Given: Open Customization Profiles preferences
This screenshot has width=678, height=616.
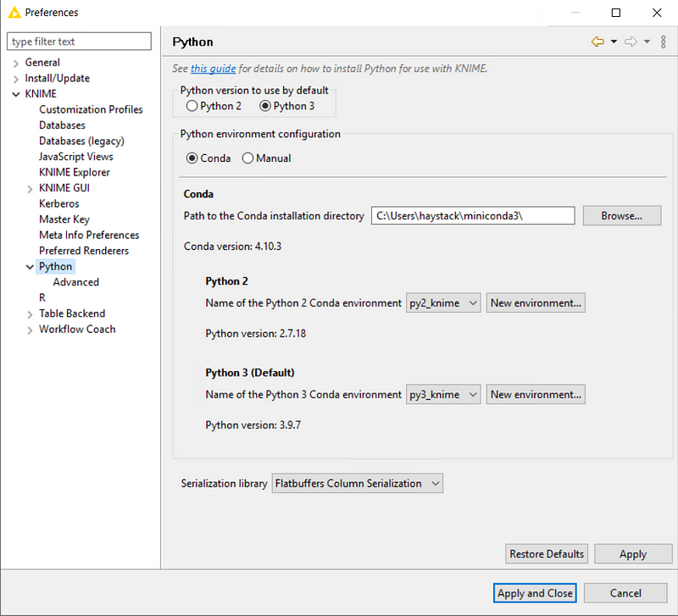Looking at the screenshot, I should pos(91,109).
